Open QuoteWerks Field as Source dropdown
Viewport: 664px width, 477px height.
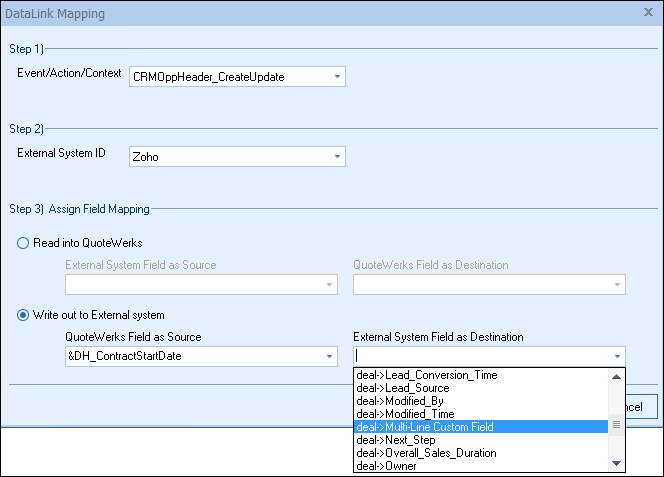(x=329, y=357)
